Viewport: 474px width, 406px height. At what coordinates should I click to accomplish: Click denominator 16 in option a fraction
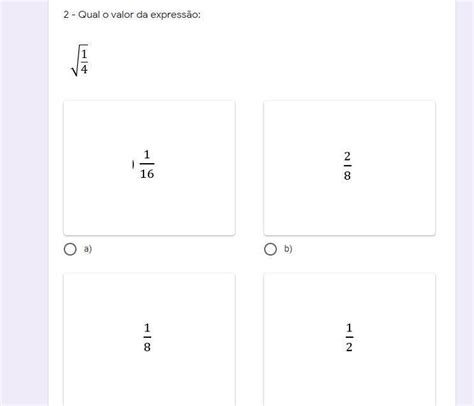(x=147, y=174)
